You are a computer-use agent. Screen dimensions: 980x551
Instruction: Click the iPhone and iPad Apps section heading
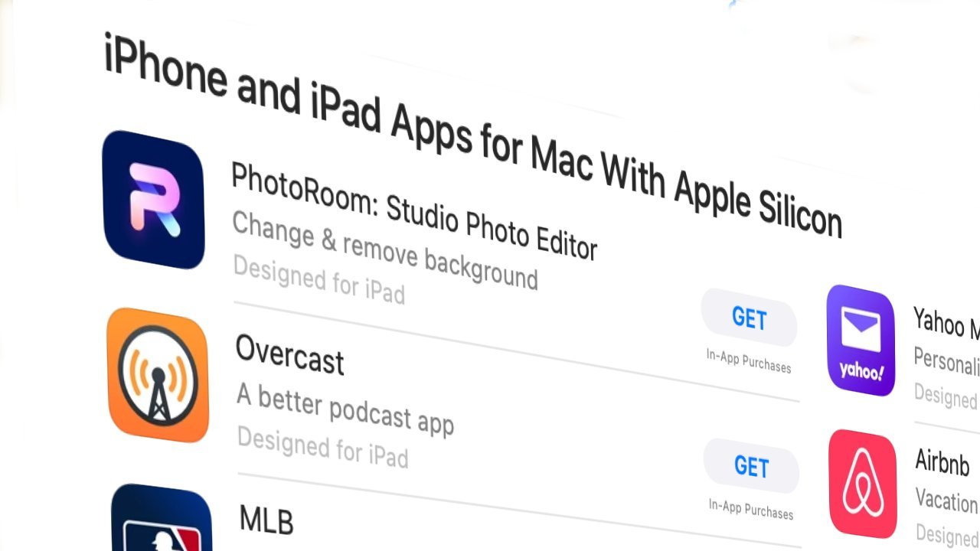(472, 135)
